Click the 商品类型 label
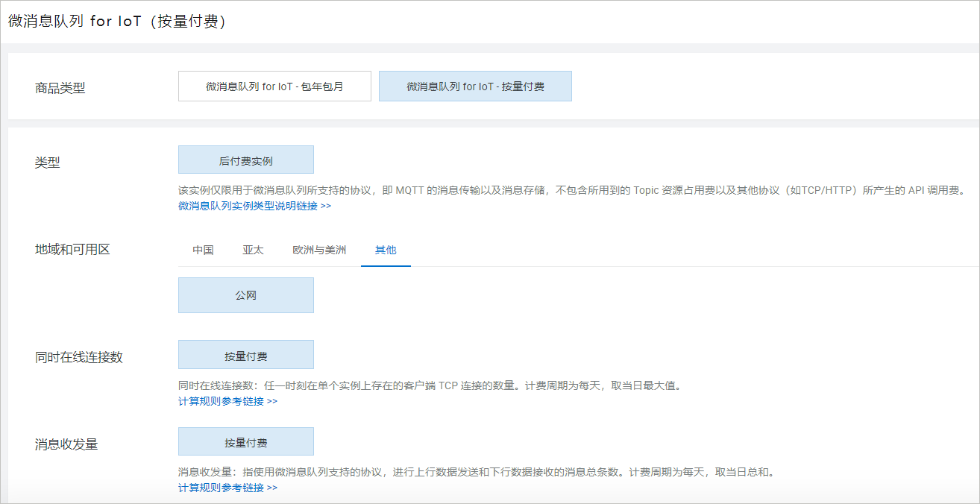Viewport: 980px width, 504px height. tap(60, 88)
